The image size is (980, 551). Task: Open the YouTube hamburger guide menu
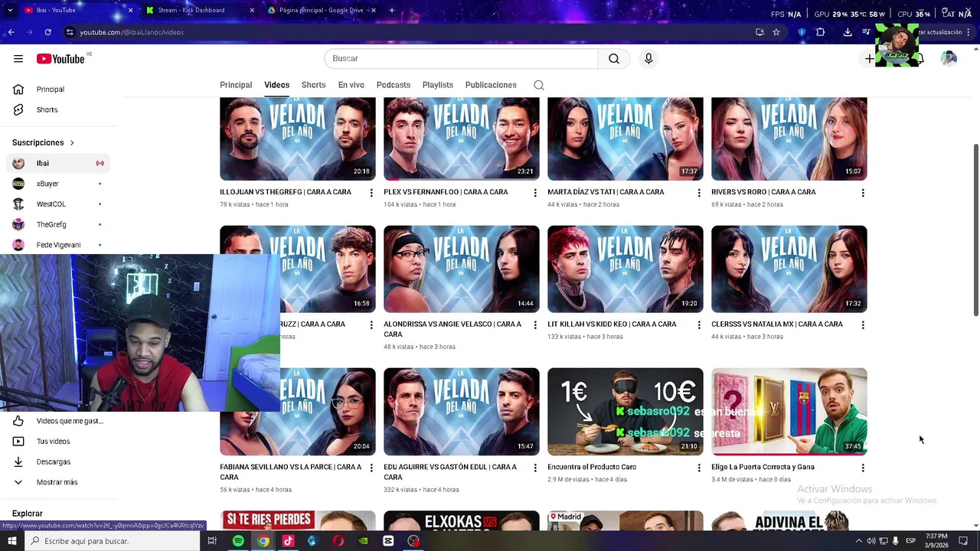tap(18, 59)
